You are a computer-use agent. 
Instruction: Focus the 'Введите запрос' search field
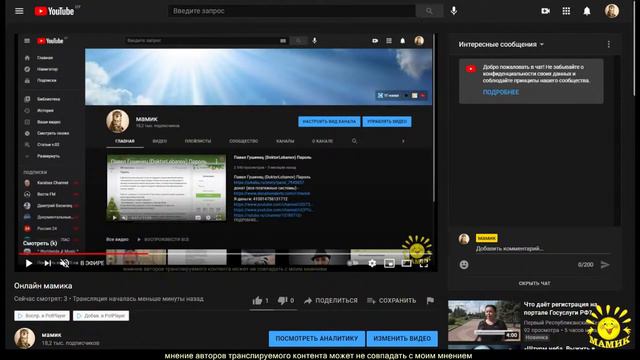point(291,11)
